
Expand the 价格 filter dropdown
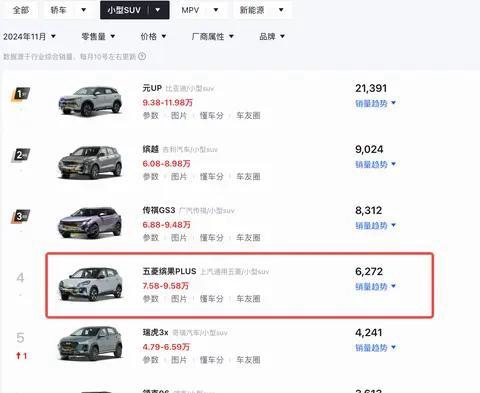click(153, 36)
